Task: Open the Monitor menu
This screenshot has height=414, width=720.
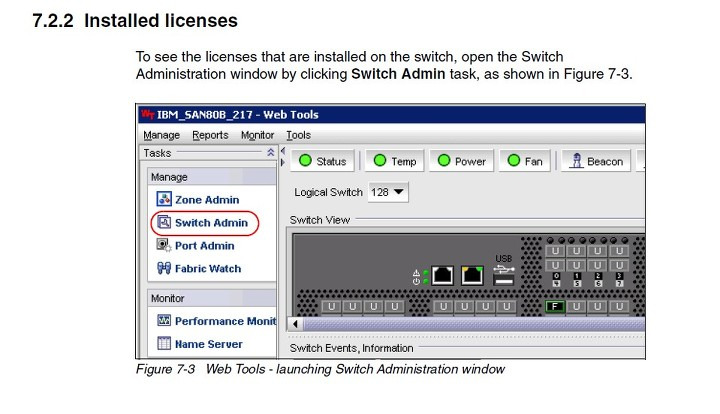Action: pos(257,135)
